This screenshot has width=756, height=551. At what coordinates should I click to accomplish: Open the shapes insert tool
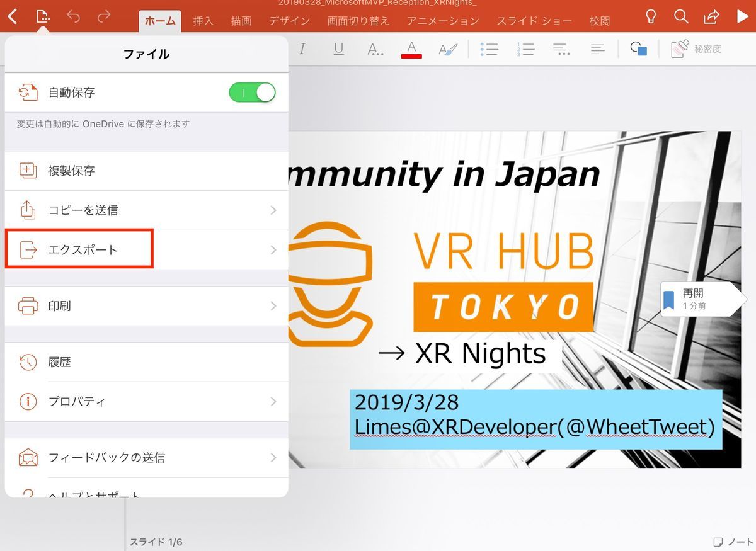point(639,49)
